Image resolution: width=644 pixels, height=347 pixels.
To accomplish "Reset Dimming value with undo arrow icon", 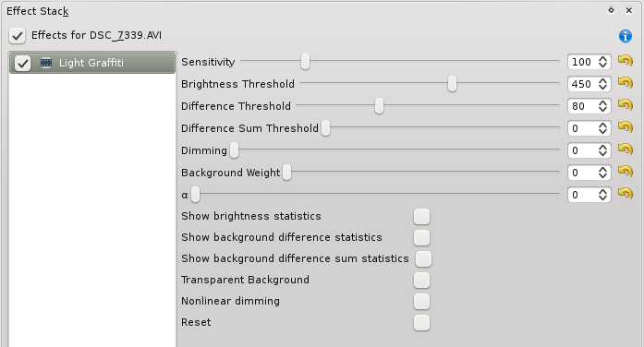I will coord(626,150).
